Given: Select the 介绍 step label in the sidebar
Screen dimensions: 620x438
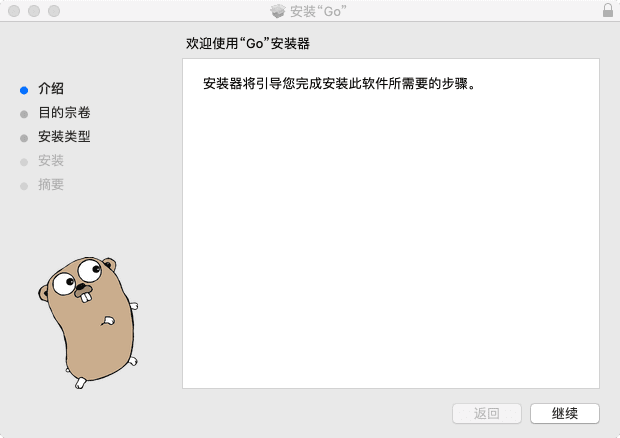Looking at the screenshot, I should 51,89.
